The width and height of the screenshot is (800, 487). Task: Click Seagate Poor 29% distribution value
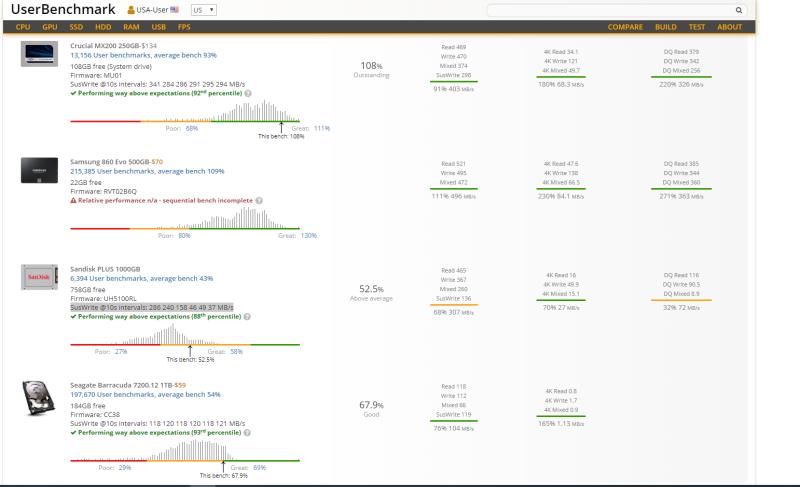125,468
